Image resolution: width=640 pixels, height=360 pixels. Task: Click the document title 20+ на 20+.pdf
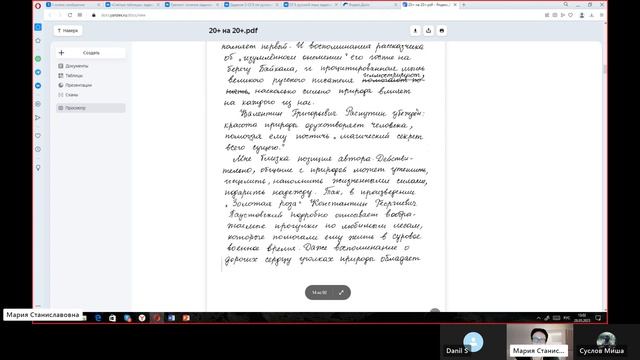(x=233, y=31)
